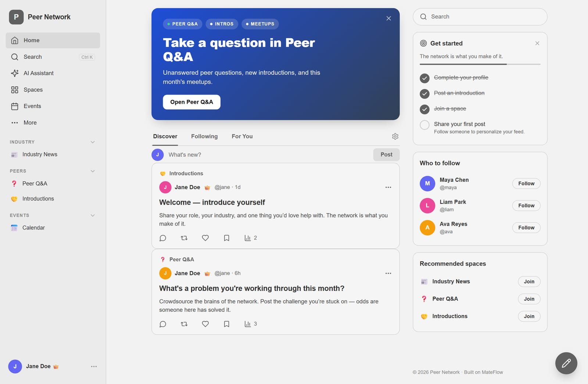This screenshot has height=384, width=588.
Task: Collapse the Industry section chevron
Action: pos(93,142)
